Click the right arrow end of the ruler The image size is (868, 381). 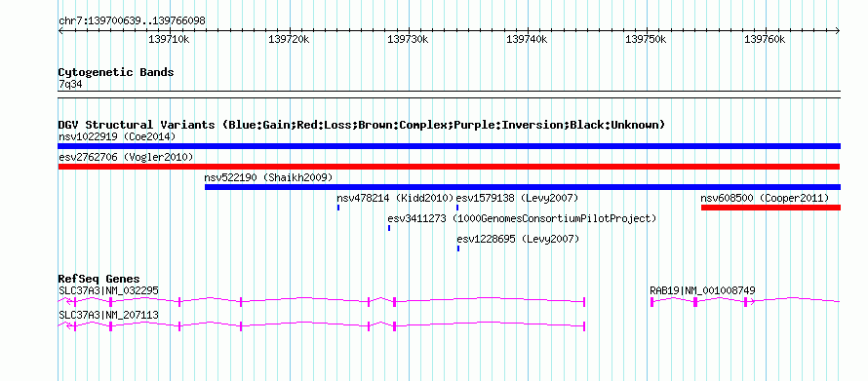click(838, 31)
